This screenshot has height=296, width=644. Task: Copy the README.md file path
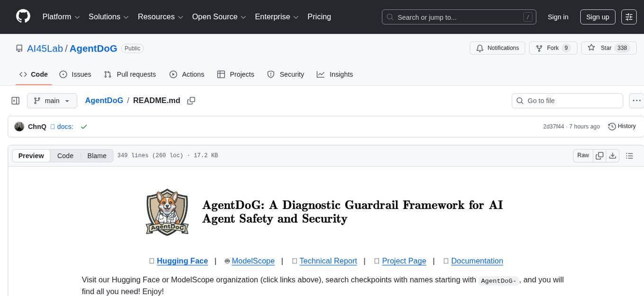coord(191,100)
